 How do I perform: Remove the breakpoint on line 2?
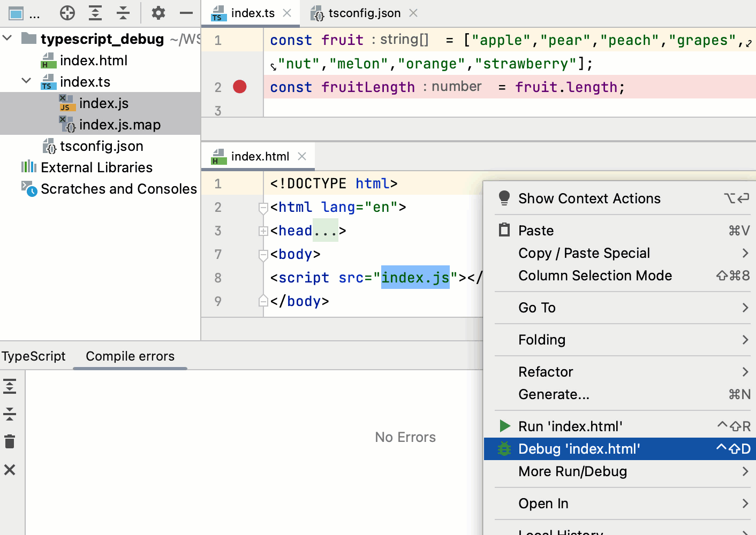tap(240, 86)
